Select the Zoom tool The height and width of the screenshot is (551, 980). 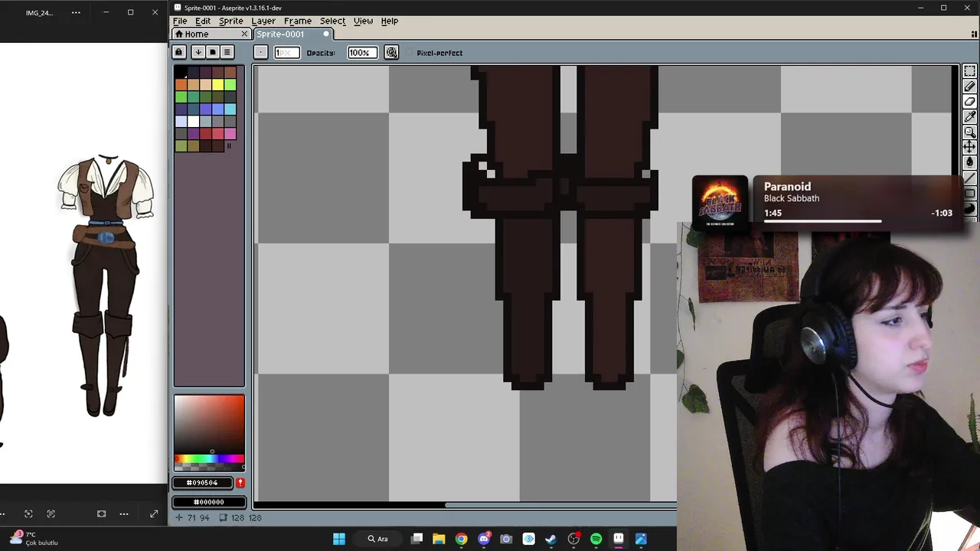coord(969,132)
